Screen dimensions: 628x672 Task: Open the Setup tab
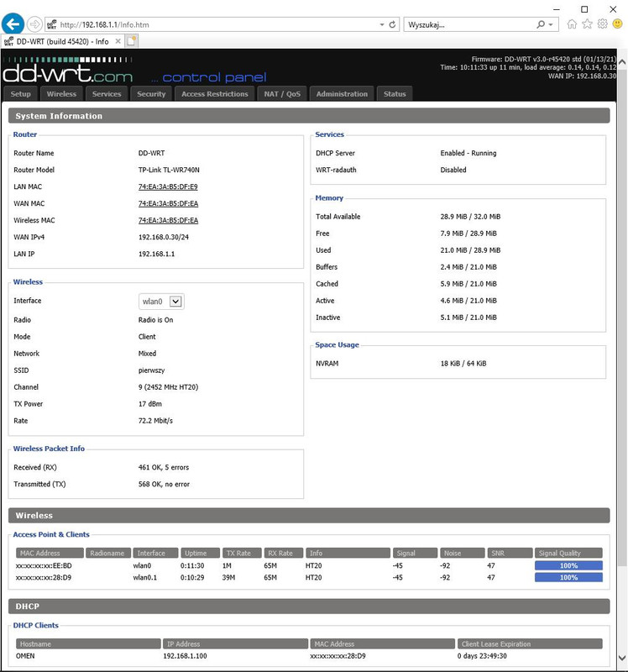click(x=20, y=94)
